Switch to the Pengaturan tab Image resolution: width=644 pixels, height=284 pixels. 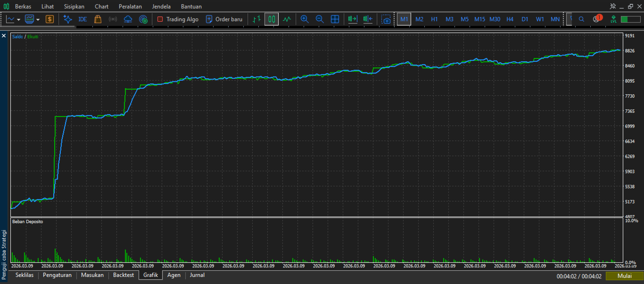pyautogui.click(x=57, y=275)
